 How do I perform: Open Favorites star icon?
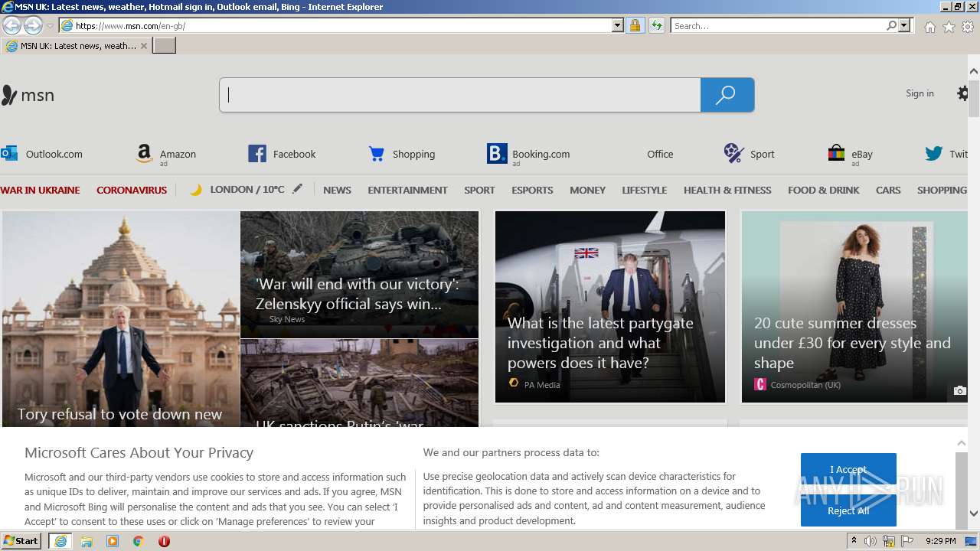coord(949,27)
